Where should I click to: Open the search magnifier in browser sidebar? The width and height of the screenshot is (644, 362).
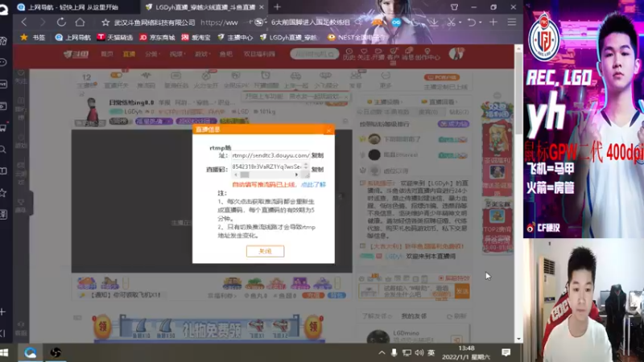tap(3, 150)
